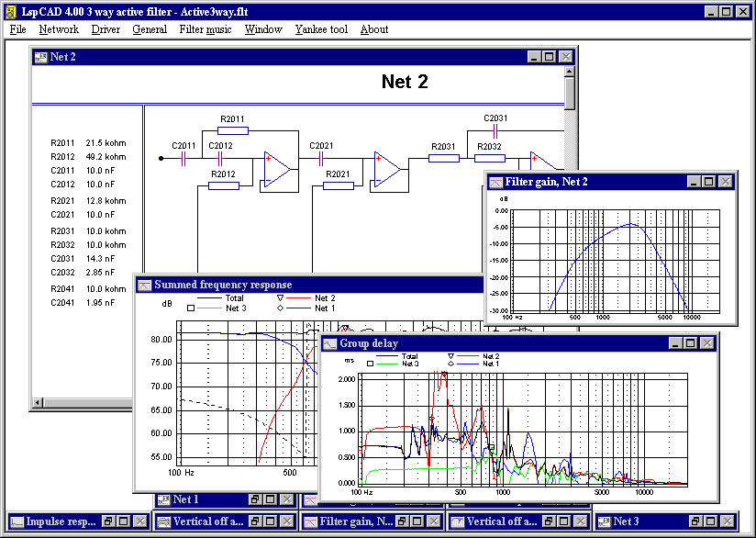Click the up arrow of Net 2 vertical scrollbar
Screen dimensions: 756x538
point(570,72)
